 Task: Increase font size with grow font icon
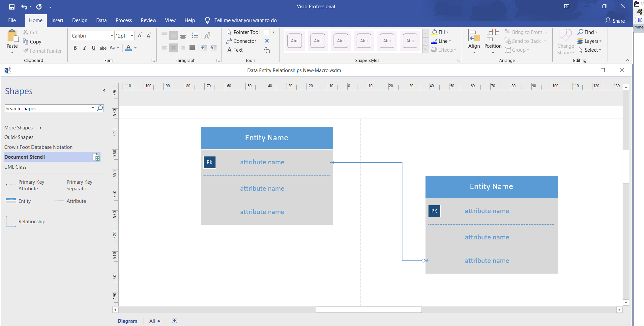(140, 36)
